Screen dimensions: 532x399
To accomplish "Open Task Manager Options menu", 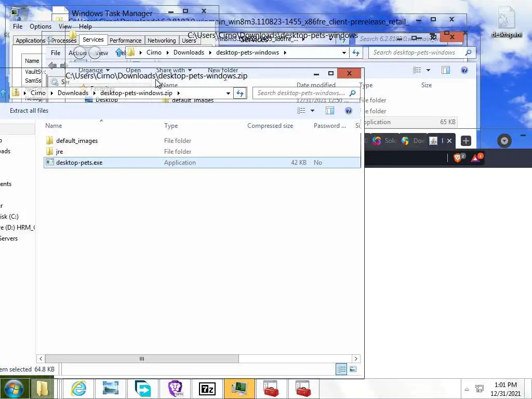I will click(x=41, y=26).
